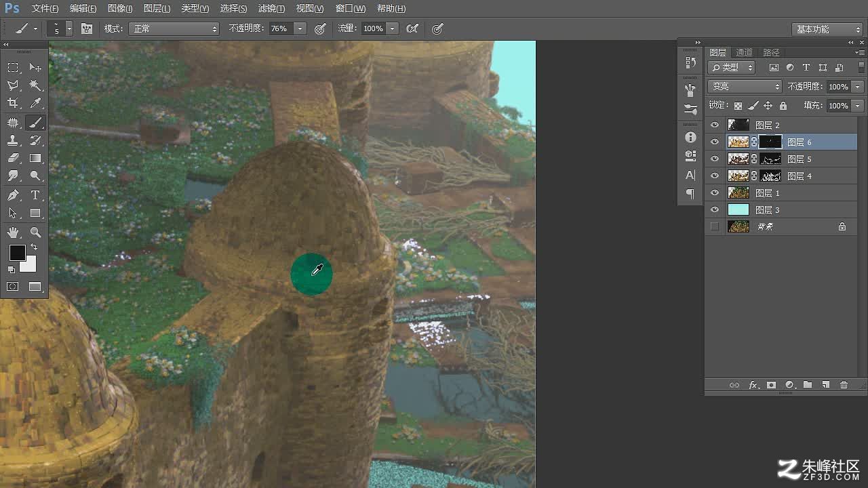Select the Dodge tool
This screenshot has width=868, height=488.
(35, 176)
